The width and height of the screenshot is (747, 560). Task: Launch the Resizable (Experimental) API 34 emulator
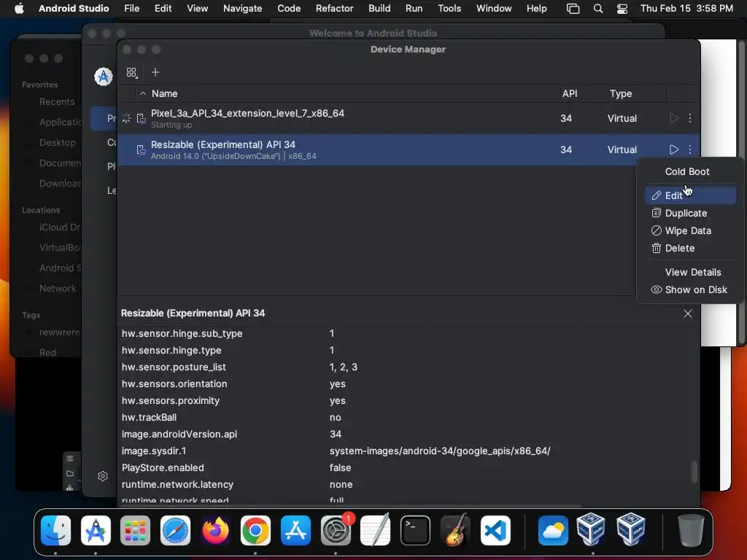tap(673, 149)
